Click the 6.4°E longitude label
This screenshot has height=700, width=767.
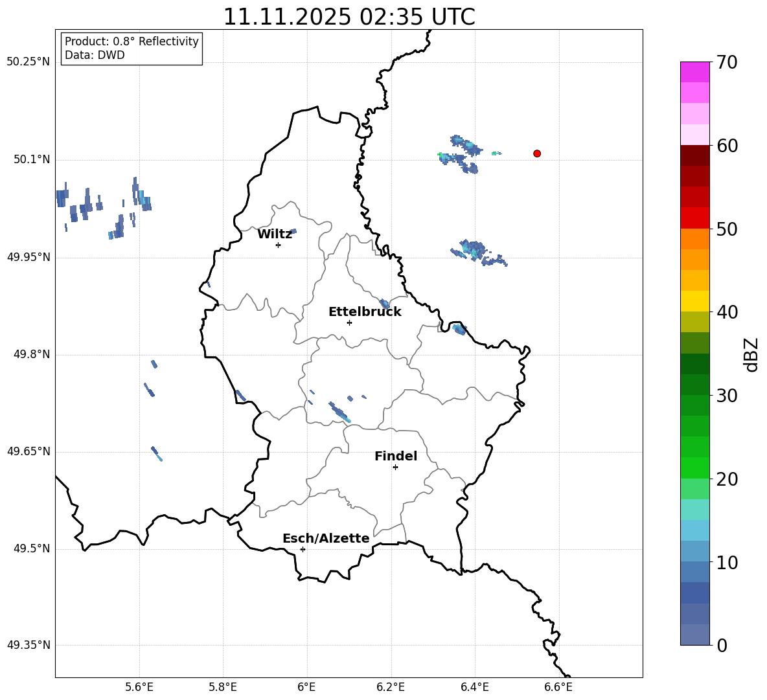474,687
